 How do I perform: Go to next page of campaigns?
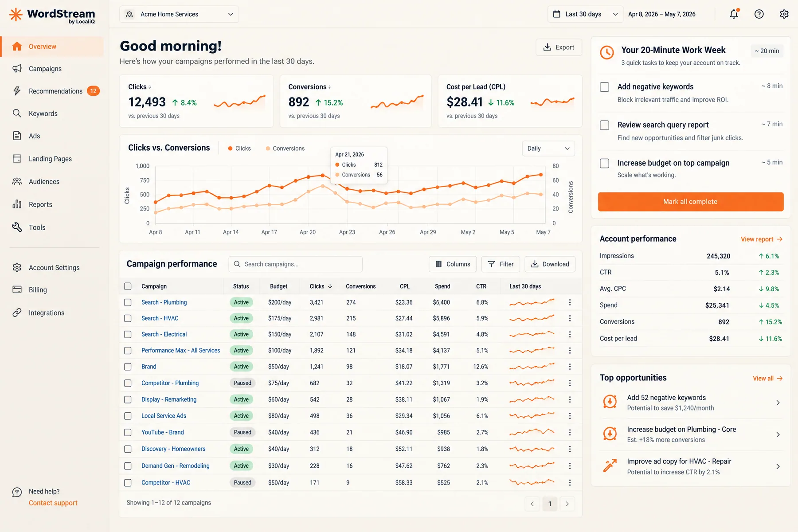567,504
